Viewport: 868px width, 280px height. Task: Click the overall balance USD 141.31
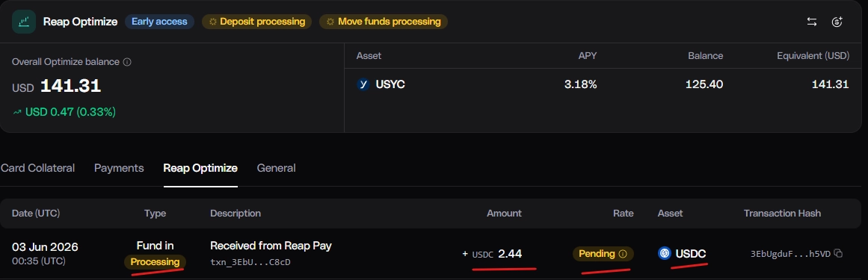57,87
